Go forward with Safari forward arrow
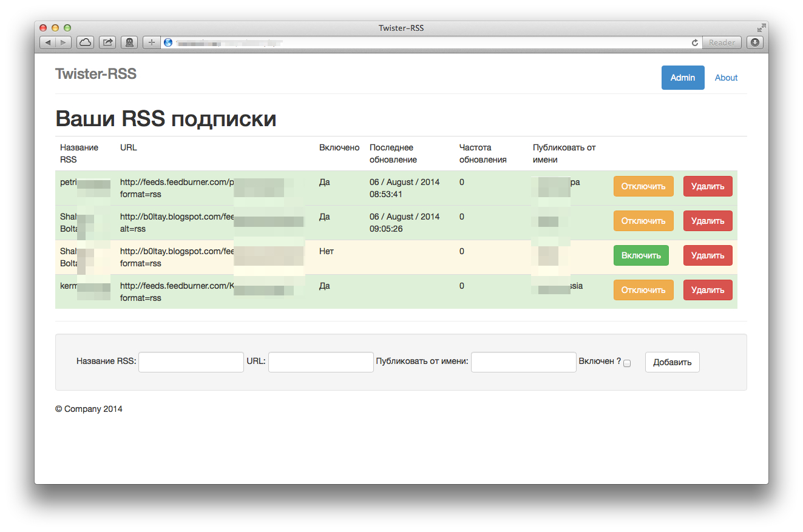 coord(64,42)
